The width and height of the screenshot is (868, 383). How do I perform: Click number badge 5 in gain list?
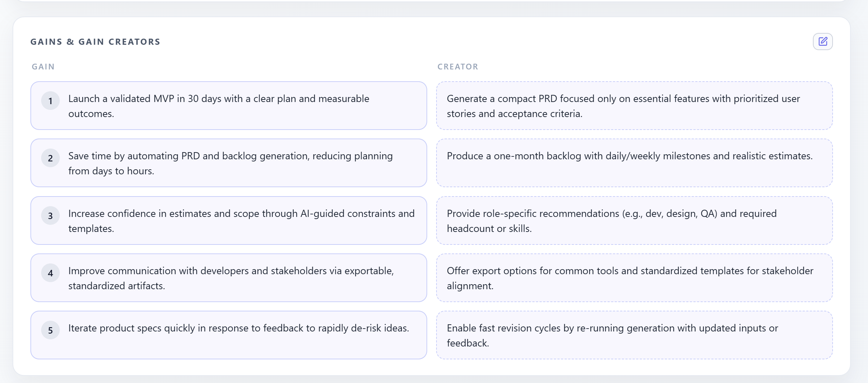[x=50, y=330]
